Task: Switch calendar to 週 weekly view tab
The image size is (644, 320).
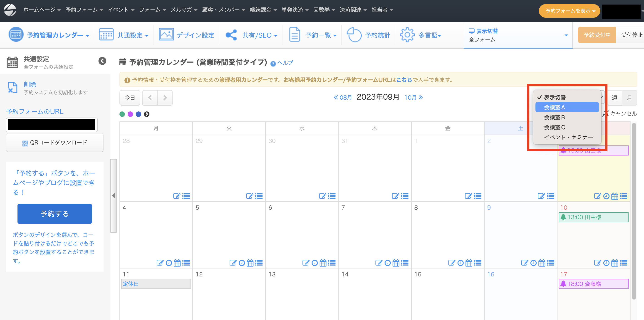Action: 614,98
